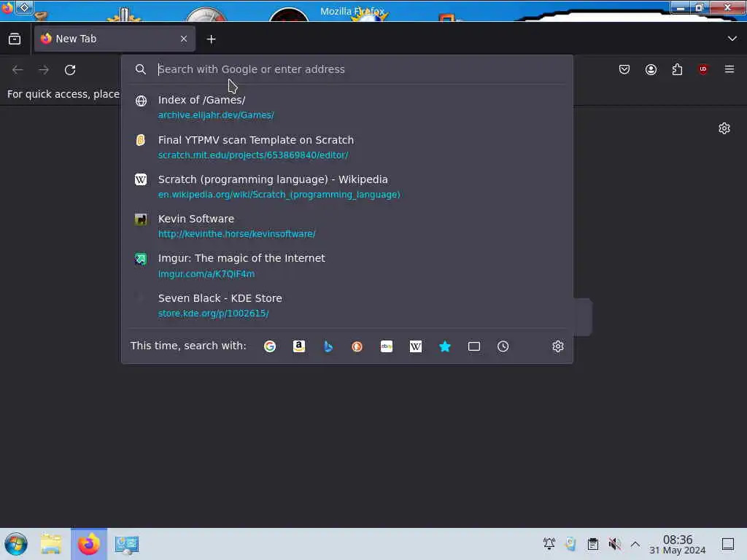Open window menu icon in title bar

(x=7, y=7)
